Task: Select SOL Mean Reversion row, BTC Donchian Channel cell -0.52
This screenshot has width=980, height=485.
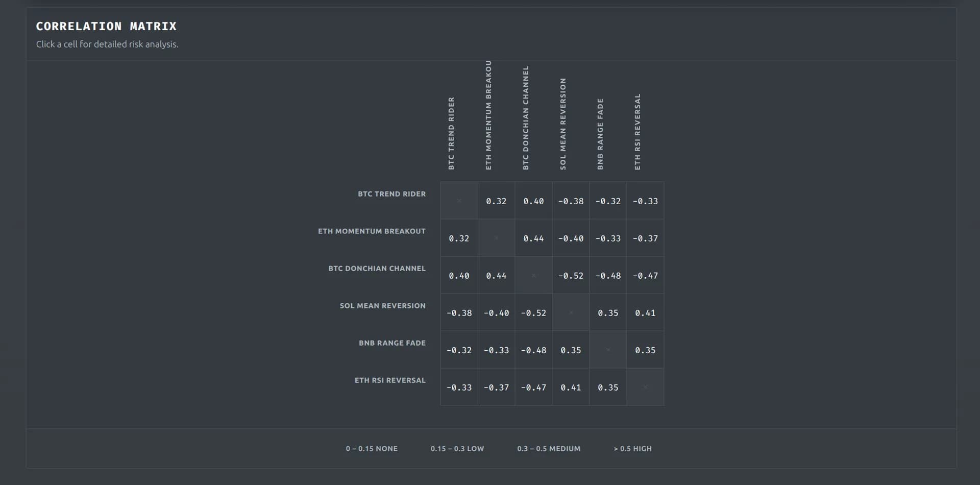Action: pos(533,312)
